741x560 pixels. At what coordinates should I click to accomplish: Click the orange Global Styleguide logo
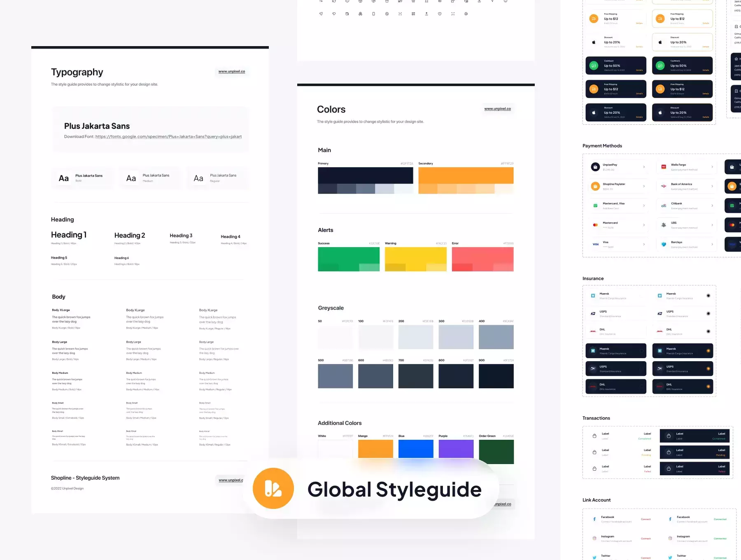(273, 488)
